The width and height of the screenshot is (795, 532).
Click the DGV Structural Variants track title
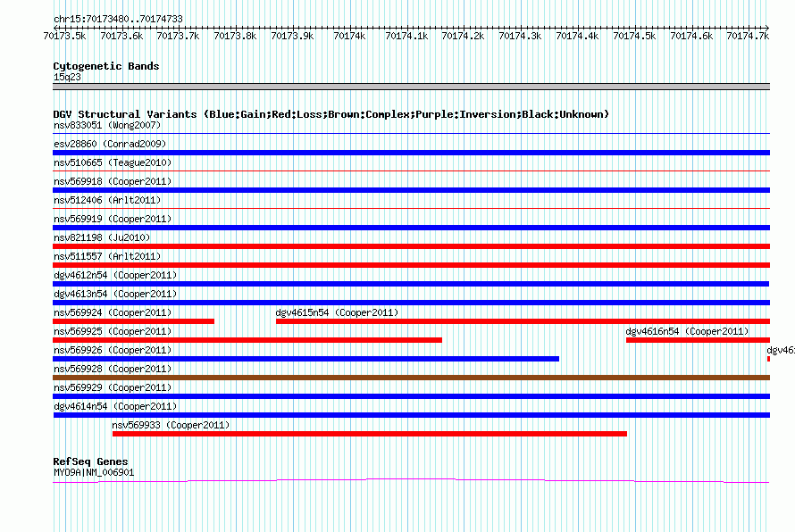coord(331,114)
